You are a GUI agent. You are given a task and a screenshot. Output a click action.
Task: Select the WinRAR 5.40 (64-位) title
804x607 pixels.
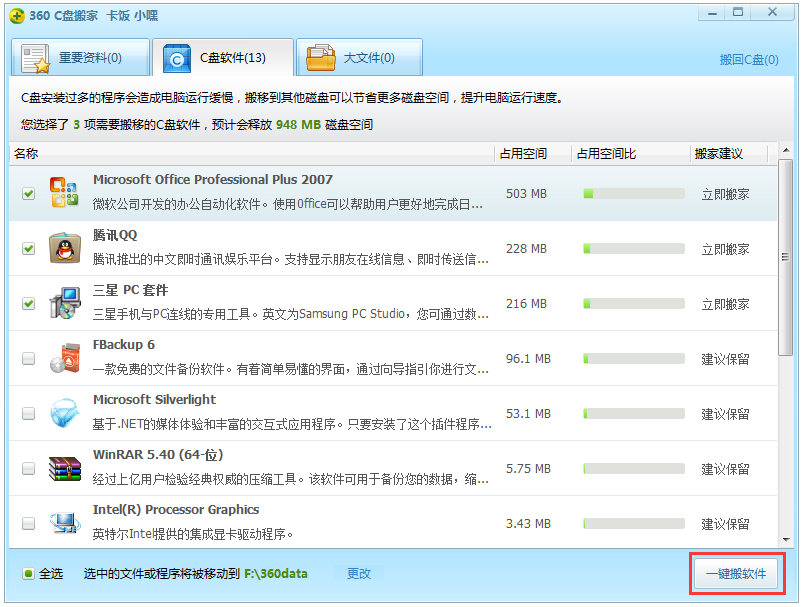158,455
